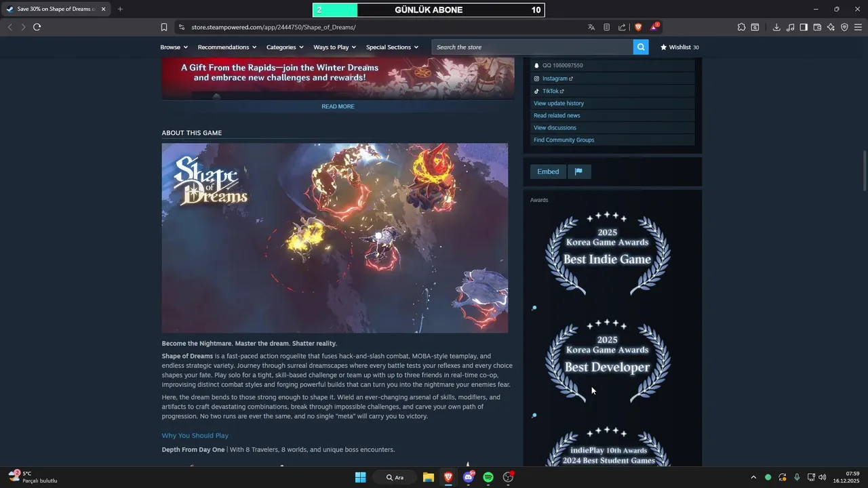868x488 pixels.
Task: Click the site info icon before URL
Action: tap(181, 27)
